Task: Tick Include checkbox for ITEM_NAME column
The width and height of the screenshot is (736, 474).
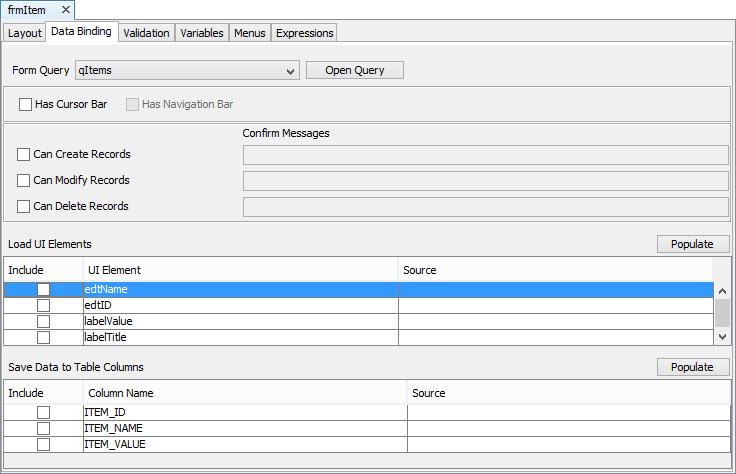Action: (x=43, y=429)
